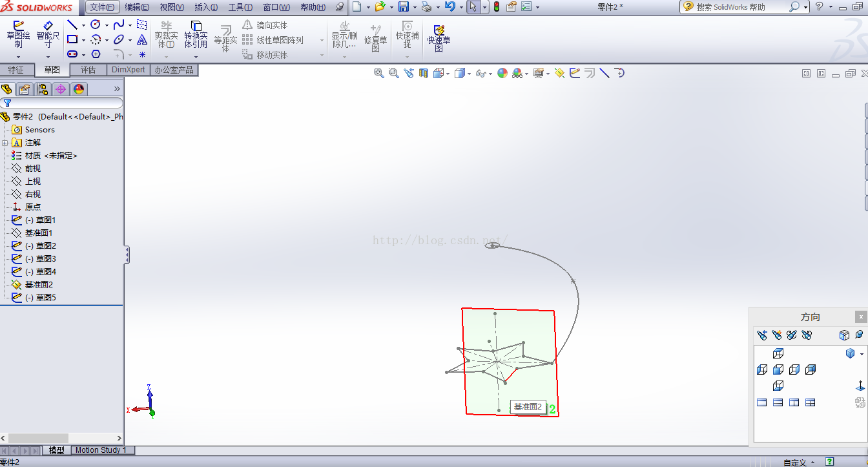Open the 自定义 status bar dropdown
This screenshot has height=467, width=868.
point(811,462)
